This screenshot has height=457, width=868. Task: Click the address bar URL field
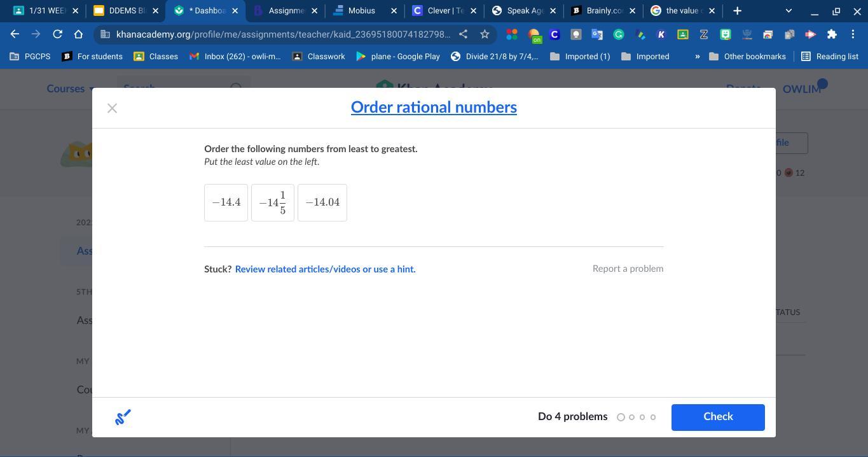(x=283, y=34)
